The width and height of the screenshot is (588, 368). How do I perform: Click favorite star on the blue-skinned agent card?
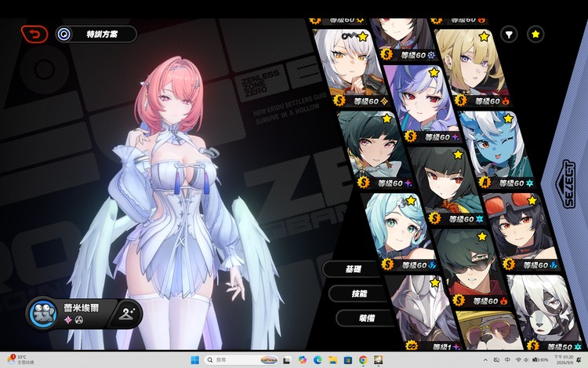click(x=508, y=118)
